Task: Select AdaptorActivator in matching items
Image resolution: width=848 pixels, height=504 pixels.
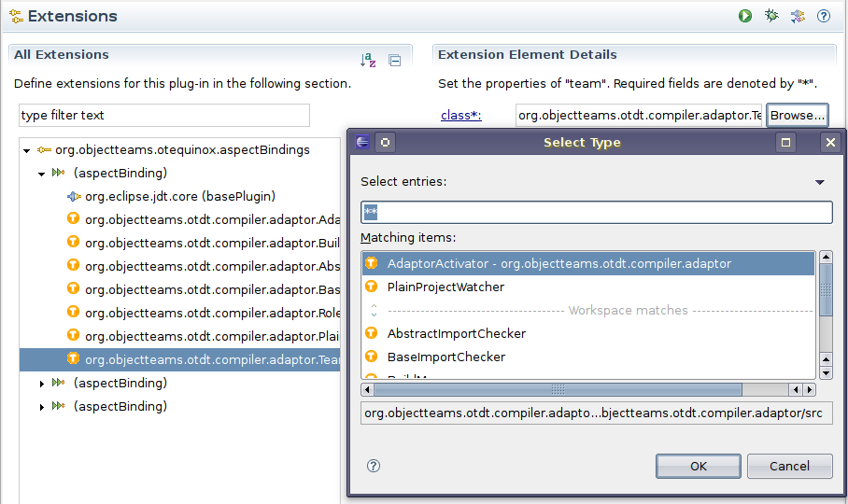Action: tap(558, 264)
